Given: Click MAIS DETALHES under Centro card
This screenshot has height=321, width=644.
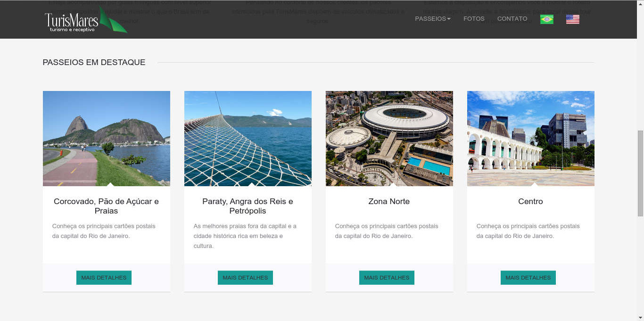Looking at the screenshot, I should [528, 278].
